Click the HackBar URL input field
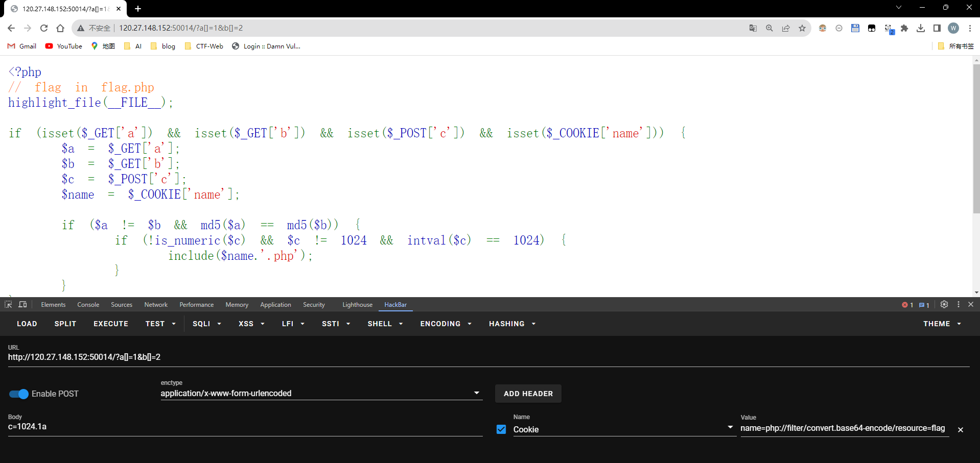Viewport: 980px width, 463px height. pyautogui.click(x=488, y=357)
